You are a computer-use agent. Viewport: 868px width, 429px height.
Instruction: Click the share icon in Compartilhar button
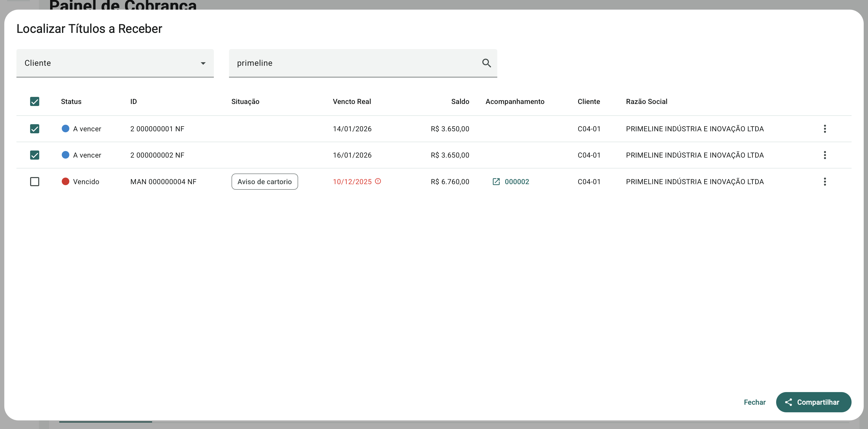[789, 402]
